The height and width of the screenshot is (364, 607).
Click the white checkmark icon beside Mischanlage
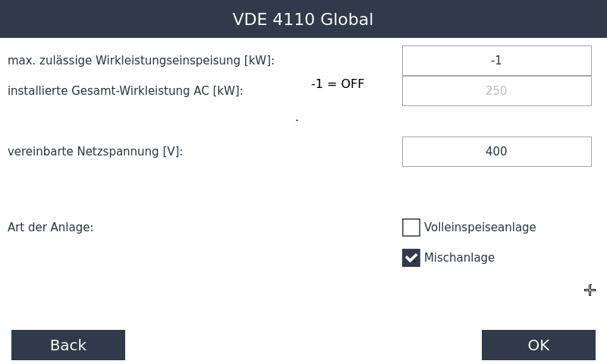(411, 258)
